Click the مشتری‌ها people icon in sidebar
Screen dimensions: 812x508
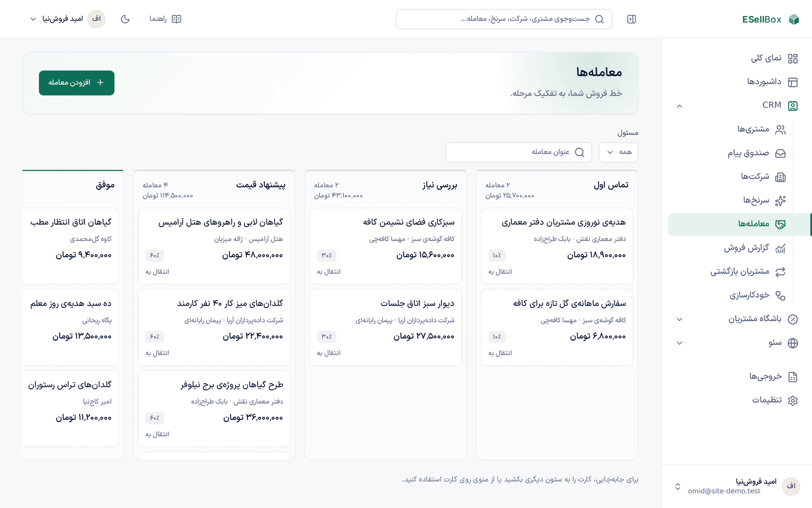pyautogui.click(x=780, y=129)
